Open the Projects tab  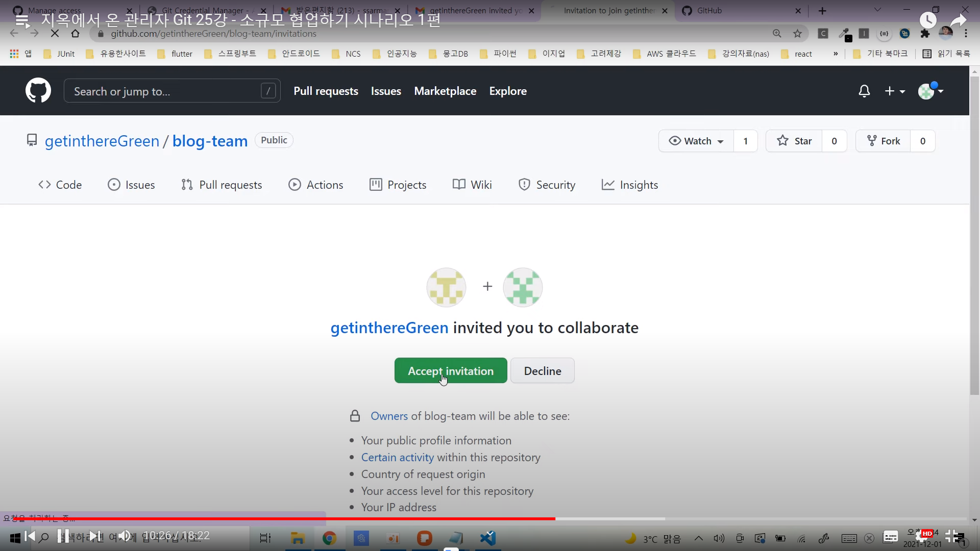tap(398, 185)
